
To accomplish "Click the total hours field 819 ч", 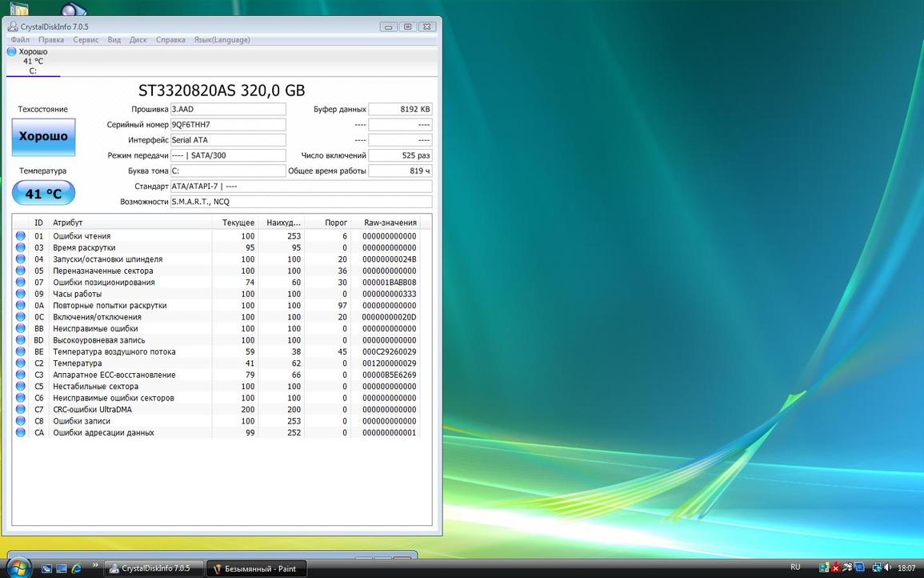I will click(400, 171).
